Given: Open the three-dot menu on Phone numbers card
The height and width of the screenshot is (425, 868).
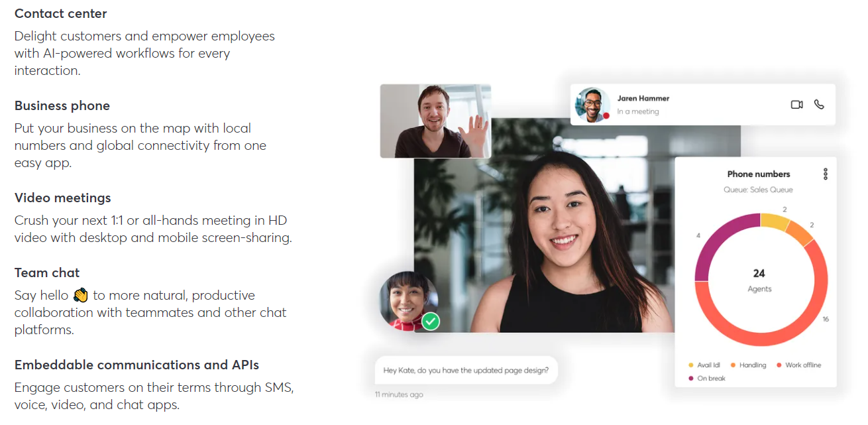Looking at the screenshot, I should pos(826,174).
